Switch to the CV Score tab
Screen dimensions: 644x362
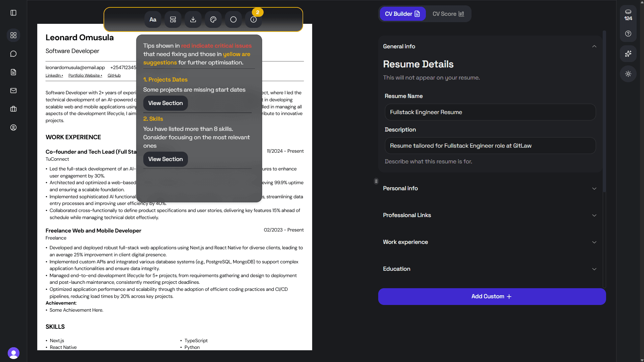pyautogui.click(x=448, y=14)
